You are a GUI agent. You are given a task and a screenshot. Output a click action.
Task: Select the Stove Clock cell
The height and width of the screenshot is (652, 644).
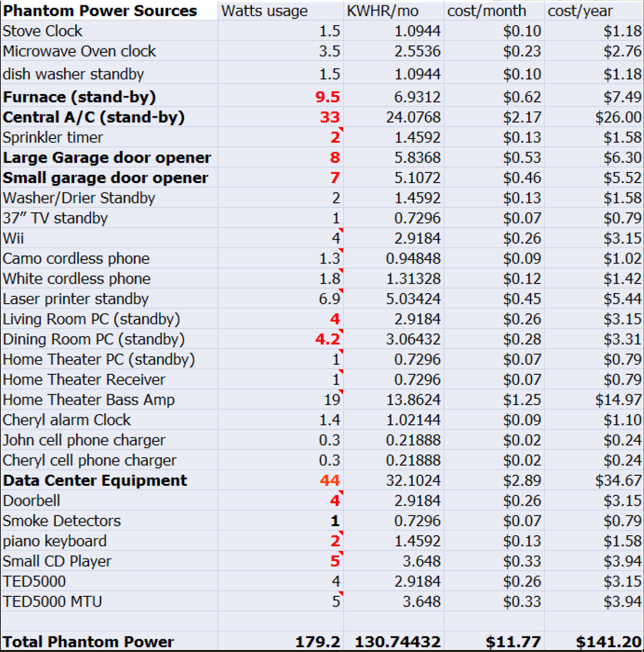click(43, 31)
